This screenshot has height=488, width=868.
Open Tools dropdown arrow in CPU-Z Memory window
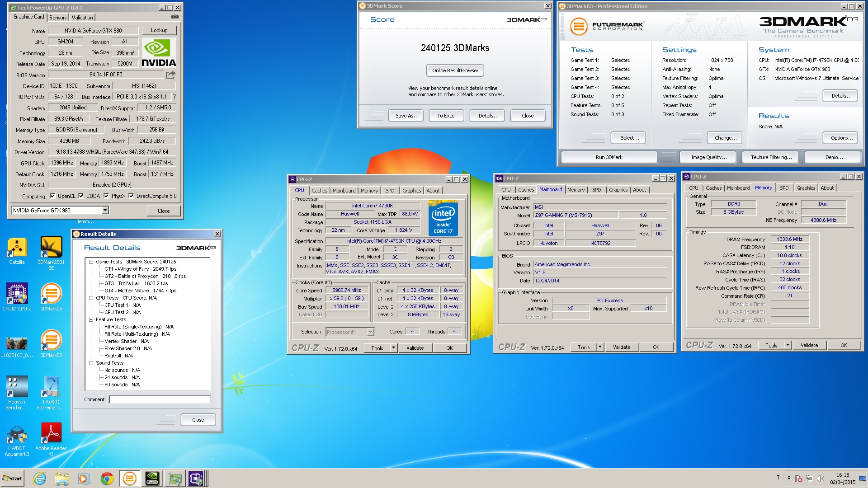(x=788, y=345)
